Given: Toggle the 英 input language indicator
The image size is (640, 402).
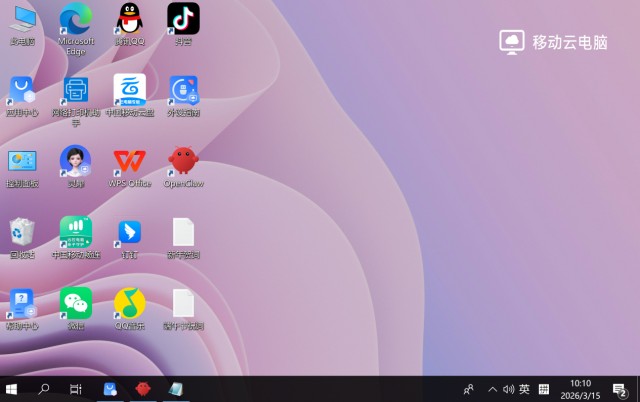Looking at the screenshot, I should 525,389.
